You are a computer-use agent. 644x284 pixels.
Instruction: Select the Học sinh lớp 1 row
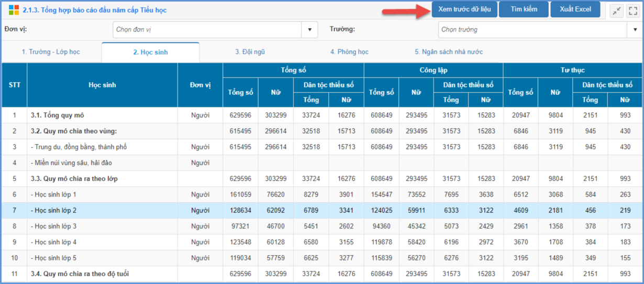pyautogui.click(x=53, y=195)
